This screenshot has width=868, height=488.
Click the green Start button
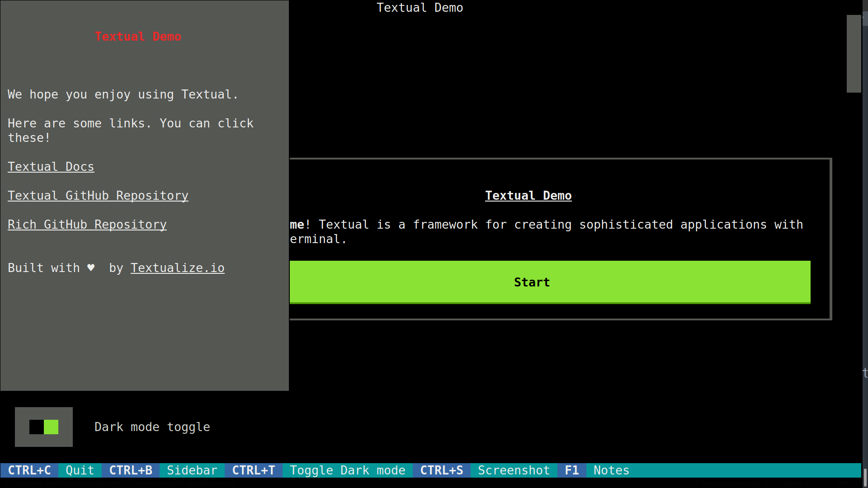pyautogui.click(x=550, y=282)
